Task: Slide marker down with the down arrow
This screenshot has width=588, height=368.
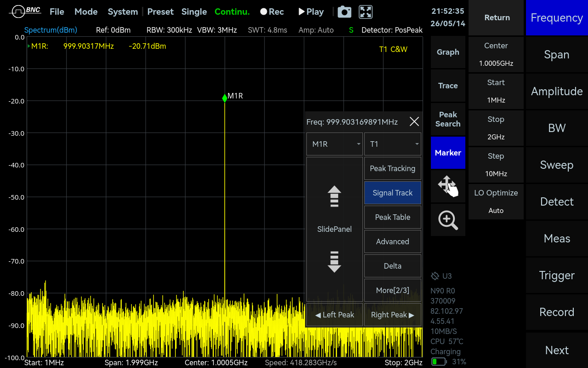Action: coord(334,262)
